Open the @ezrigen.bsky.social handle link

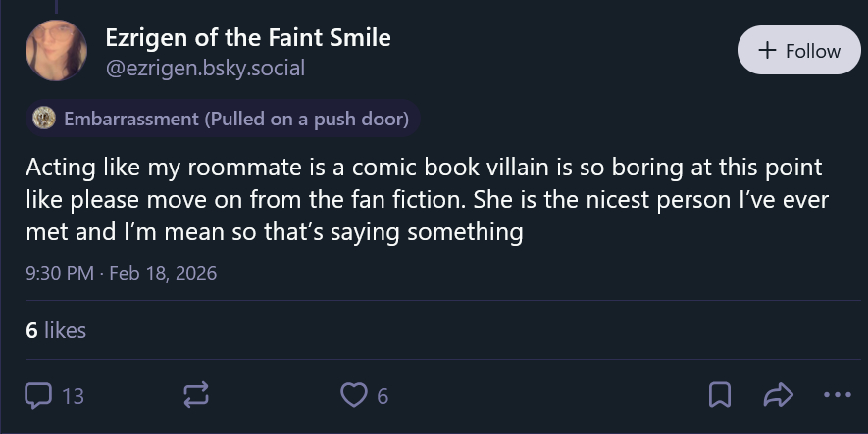pos(204,69)
